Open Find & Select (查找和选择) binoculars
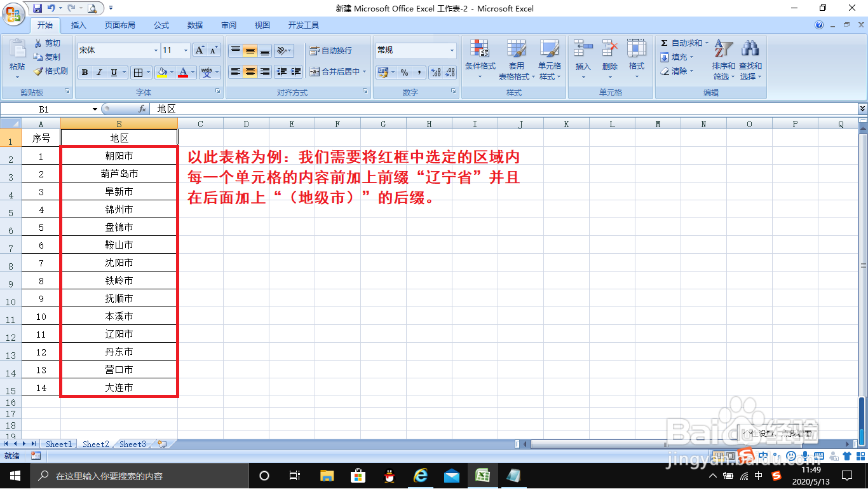The height and width of the screenshot is (489, 868). 750,59
